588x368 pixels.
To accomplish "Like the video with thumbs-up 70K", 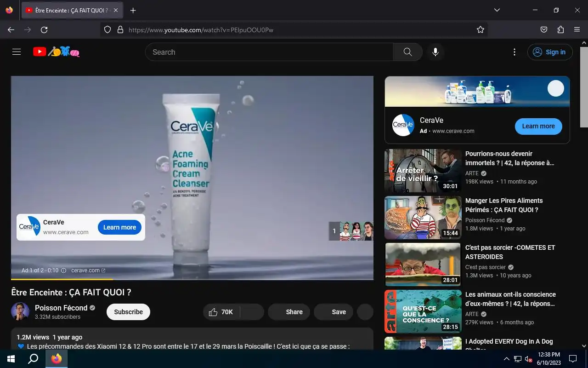I will 221,312.
